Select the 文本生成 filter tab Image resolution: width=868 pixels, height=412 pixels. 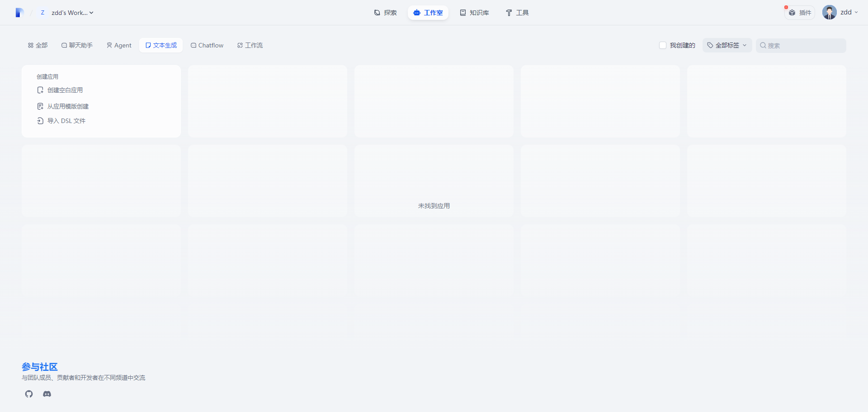[x=161, y=45]
